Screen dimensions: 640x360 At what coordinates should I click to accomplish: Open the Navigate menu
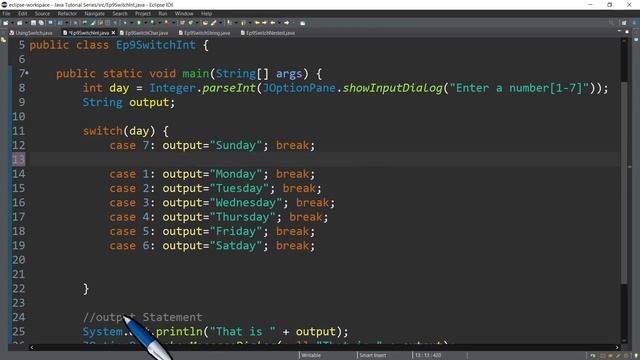(x=94, y=13)
